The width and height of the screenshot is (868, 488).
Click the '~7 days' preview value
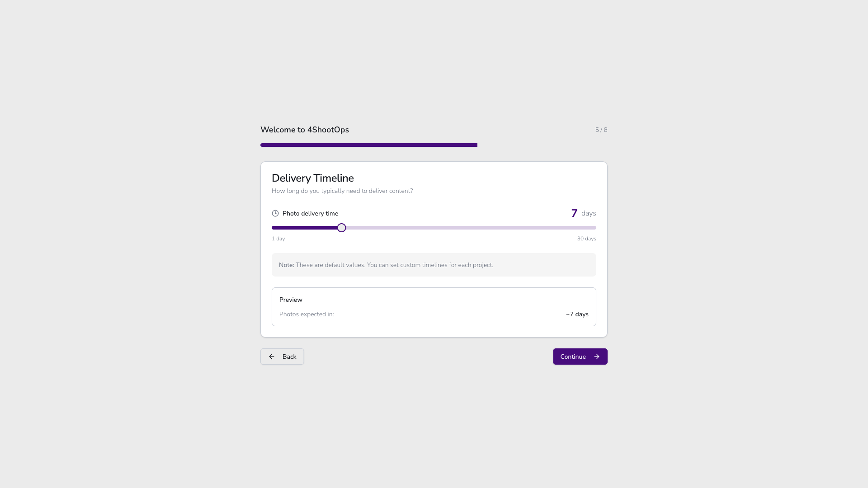577,314
